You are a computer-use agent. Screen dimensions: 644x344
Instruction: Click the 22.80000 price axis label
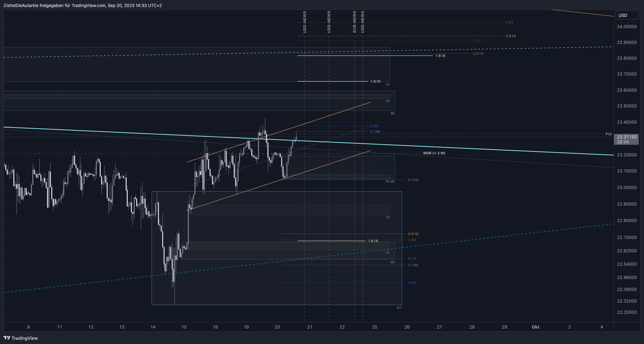click(627, 221)
